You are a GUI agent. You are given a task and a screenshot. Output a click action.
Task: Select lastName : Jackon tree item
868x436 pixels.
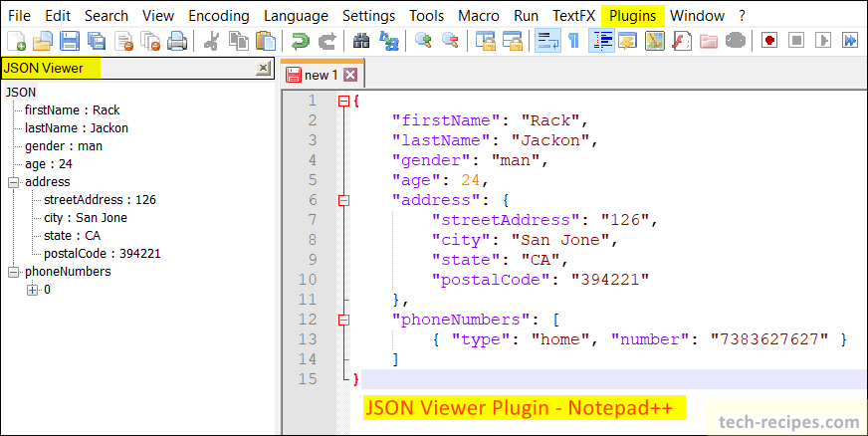(x=77, y=127)
